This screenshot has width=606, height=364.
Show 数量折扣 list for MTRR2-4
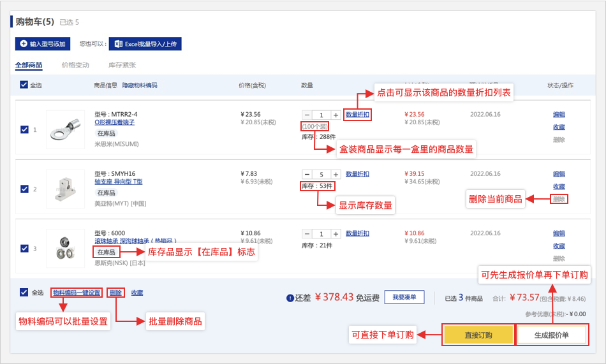(x=357, y=115)
